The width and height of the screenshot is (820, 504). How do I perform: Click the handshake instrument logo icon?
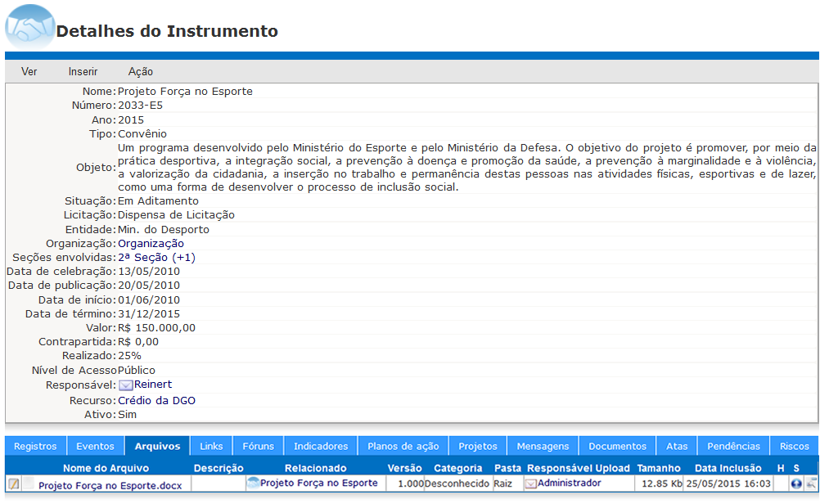pos(29,27)
